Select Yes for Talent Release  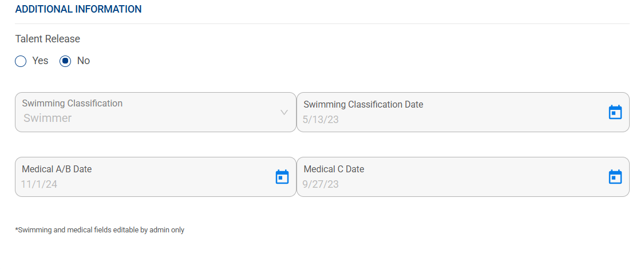point(21,61)
